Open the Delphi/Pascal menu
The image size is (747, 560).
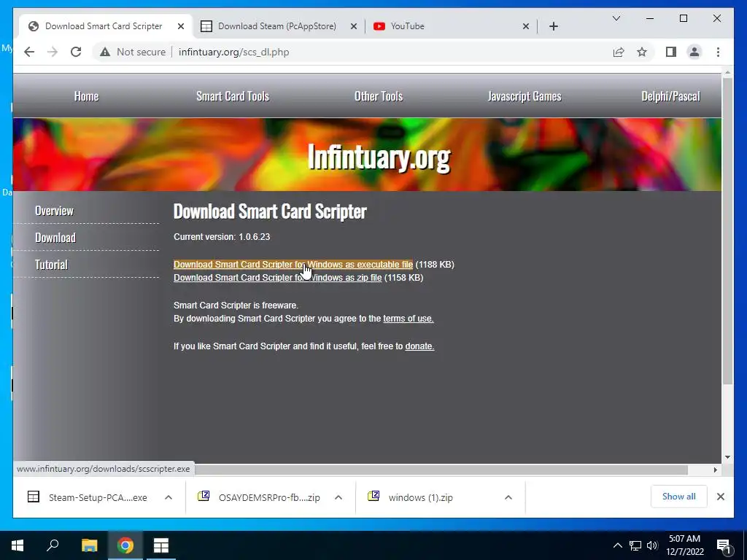[x=671, y=96]
